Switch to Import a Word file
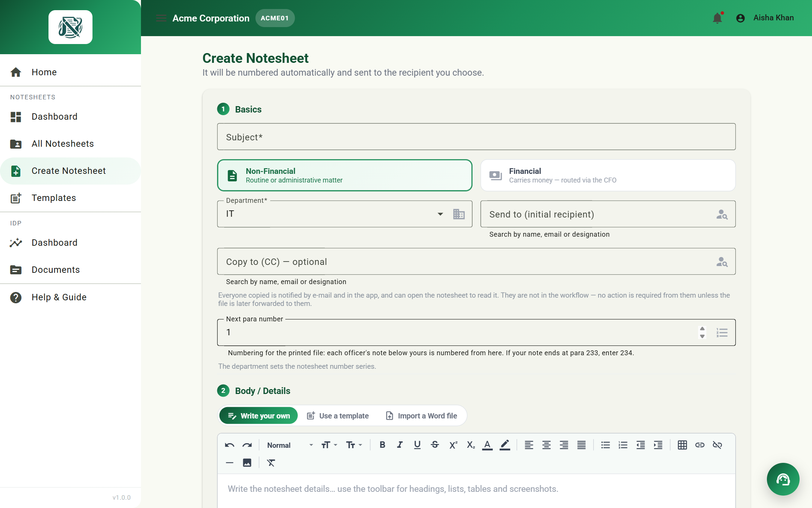 (421, 416)
